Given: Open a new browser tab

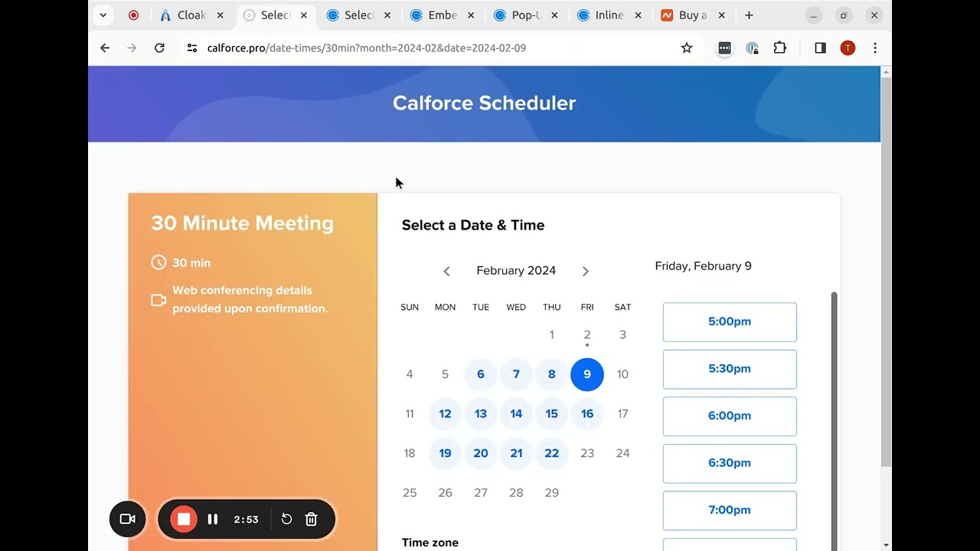Looking at the screenshot, I should click(749, 15).
